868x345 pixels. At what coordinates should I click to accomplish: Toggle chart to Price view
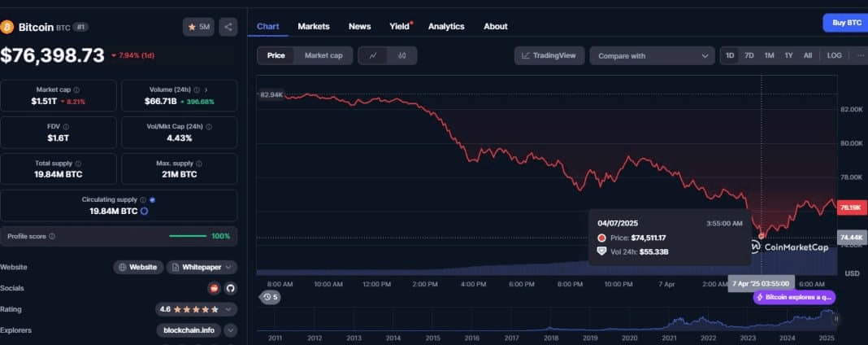pyautogui.click(x=276, y=55)
